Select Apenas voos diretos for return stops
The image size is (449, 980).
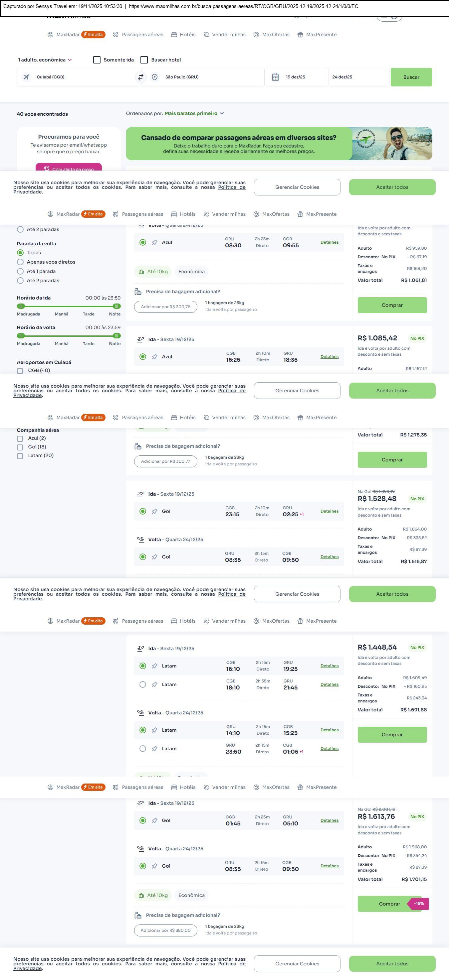[21, 262]
